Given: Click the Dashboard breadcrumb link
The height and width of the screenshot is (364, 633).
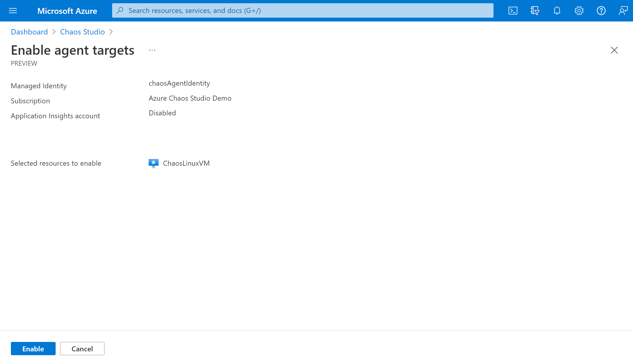Looking at the screenshot, I should [x=29, y=32].
